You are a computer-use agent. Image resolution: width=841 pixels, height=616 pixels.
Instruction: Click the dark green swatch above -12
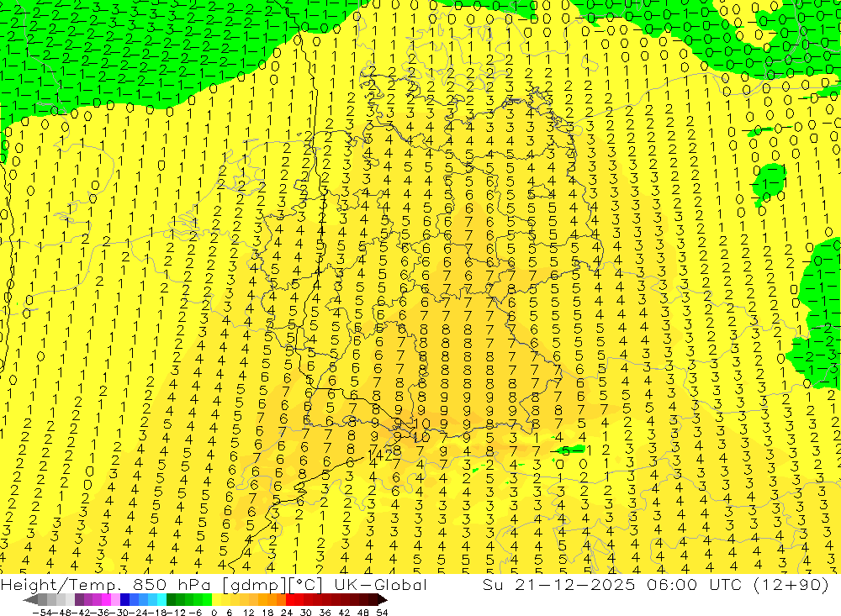click(x=171, y=599)
